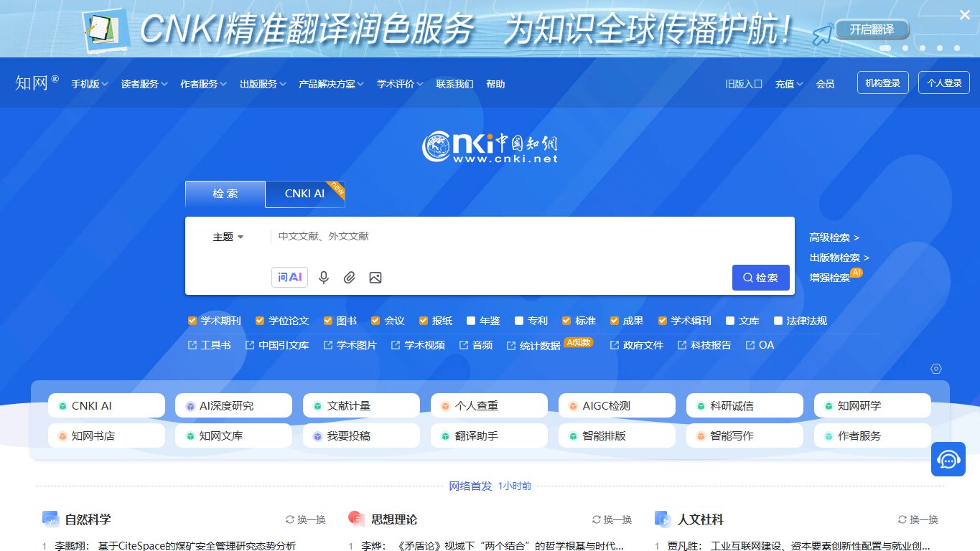The width and height of the screenshot is (980, 551).
Task: Open 工具书 external link icon
Action: pyautogui.click(x=192, y=345)
